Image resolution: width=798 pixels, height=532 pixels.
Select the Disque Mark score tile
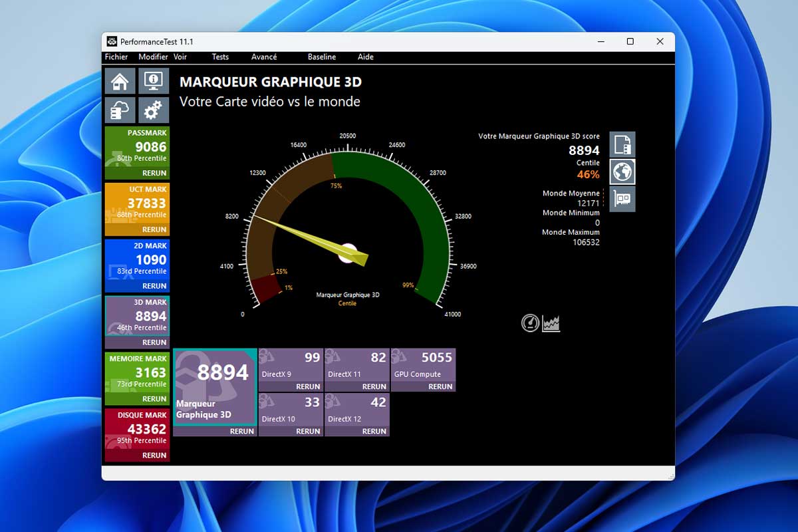(x=138, y=429)
